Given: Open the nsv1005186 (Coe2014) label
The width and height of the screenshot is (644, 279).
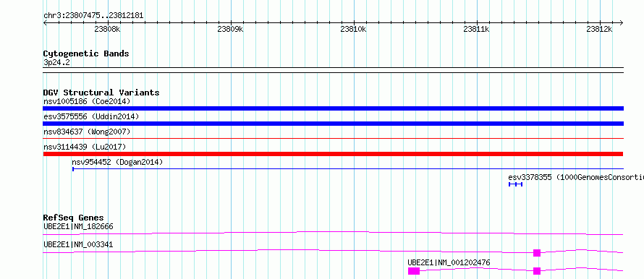Looking at the screenshot, I should click(87, 101).
